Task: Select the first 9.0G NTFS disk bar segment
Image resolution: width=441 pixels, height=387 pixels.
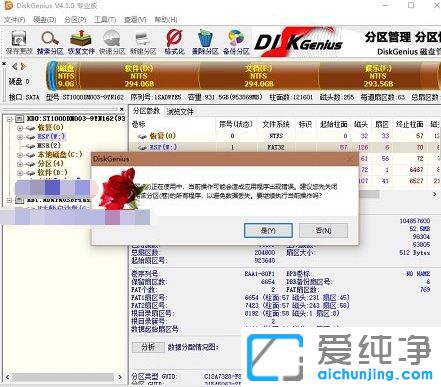Action: point(66,76)
